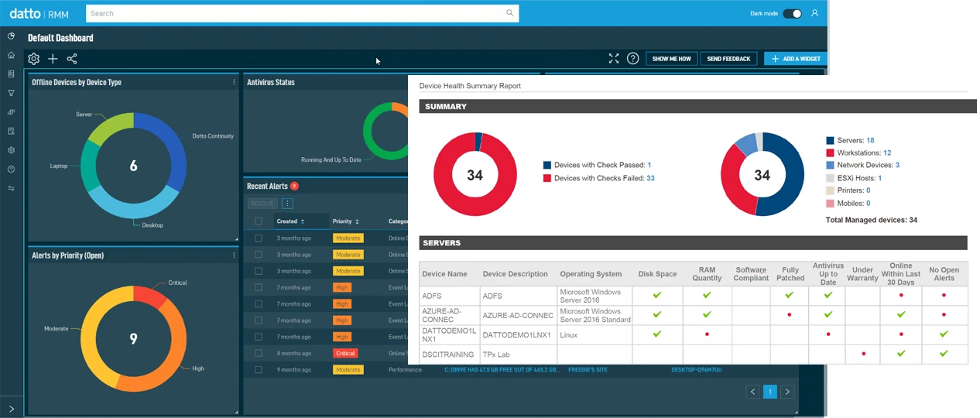Tick checkbox for the 8 months ago alert
The image size is (980, 418).
(259, 353)
